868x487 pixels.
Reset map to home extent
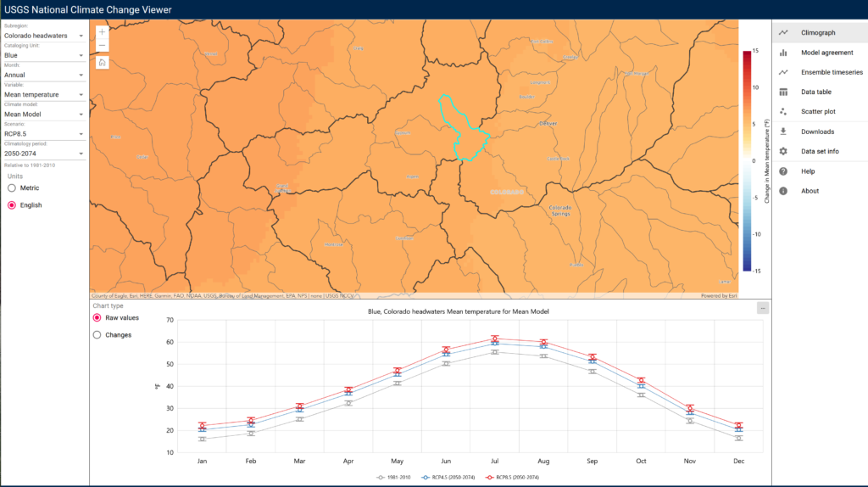click(102, 63)
